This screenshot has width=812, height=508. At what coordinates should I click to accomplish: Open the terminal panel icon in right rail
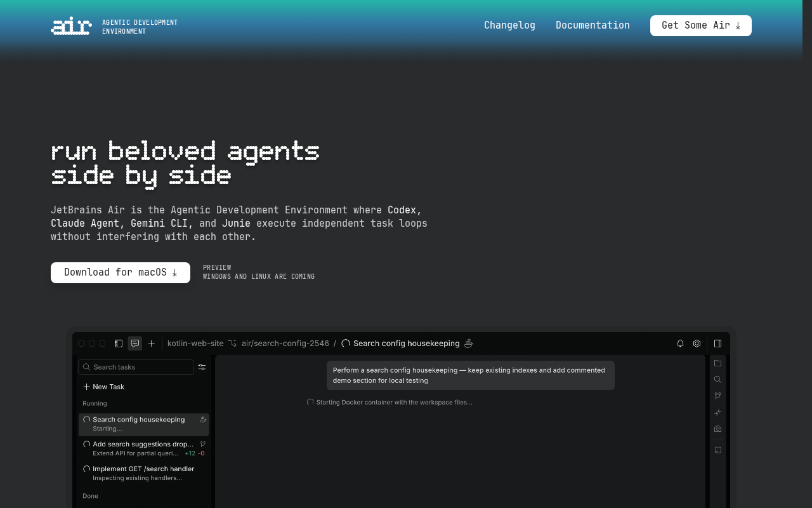[x=717, y=450]
